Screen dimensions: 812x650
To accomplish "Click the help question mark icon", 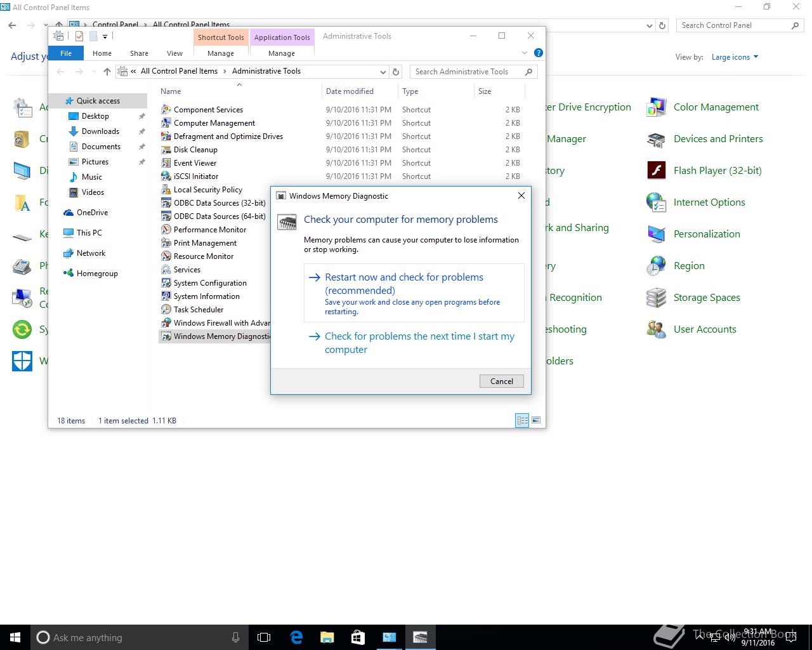I will tap(538, 53).
